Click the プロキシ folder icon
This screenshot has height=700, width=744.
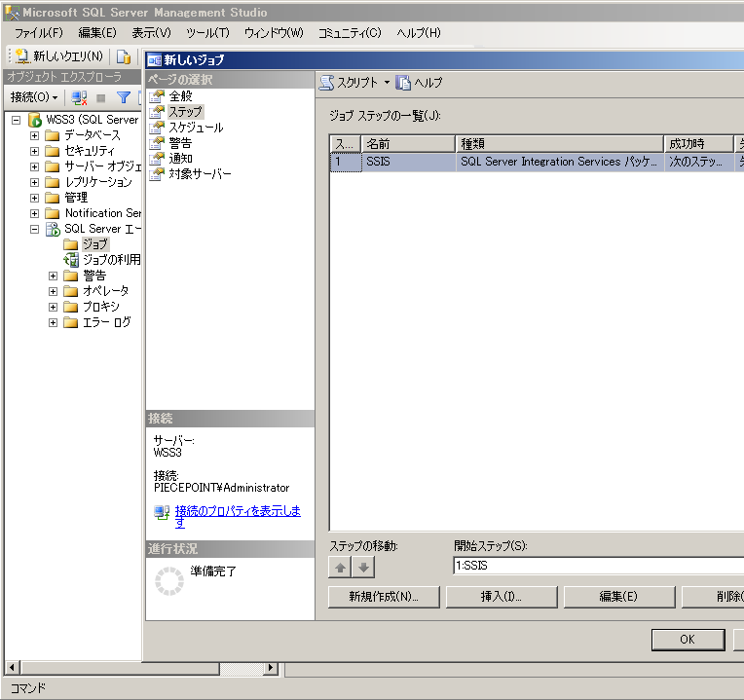[71, 307]
